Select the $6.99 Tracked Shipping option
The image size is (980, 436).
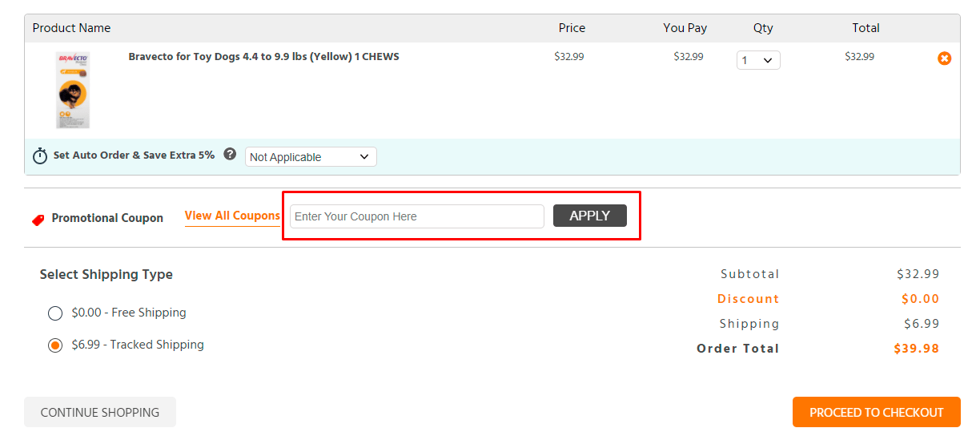(x=55, y=345)
